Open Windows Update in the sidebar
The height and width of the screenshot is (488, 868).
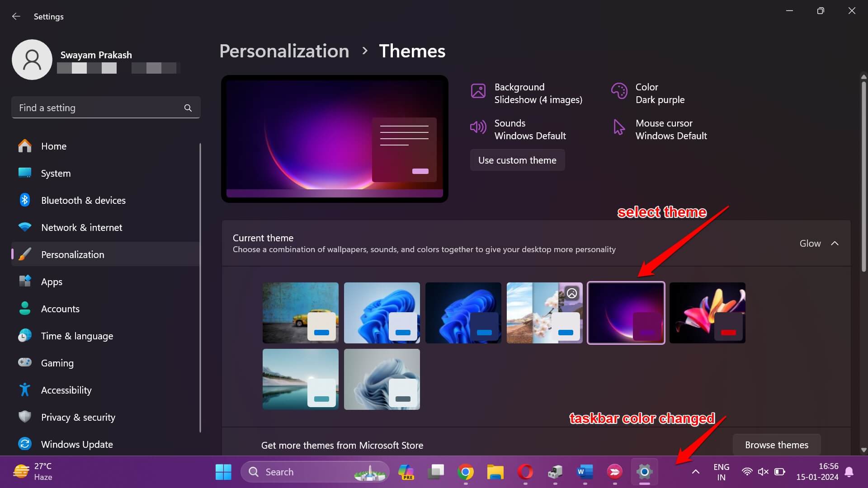[x=106, y=445]
